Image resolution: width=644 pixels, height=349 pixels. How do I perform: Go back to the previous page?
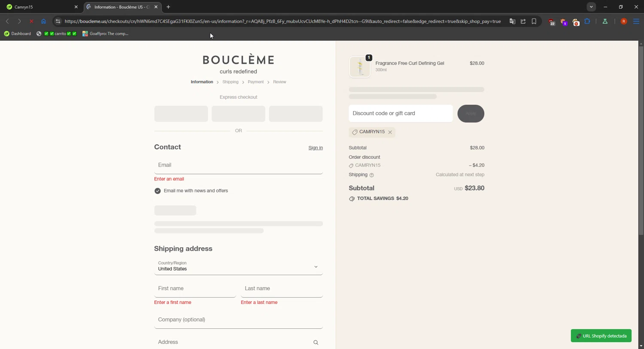tap(7, 21)
